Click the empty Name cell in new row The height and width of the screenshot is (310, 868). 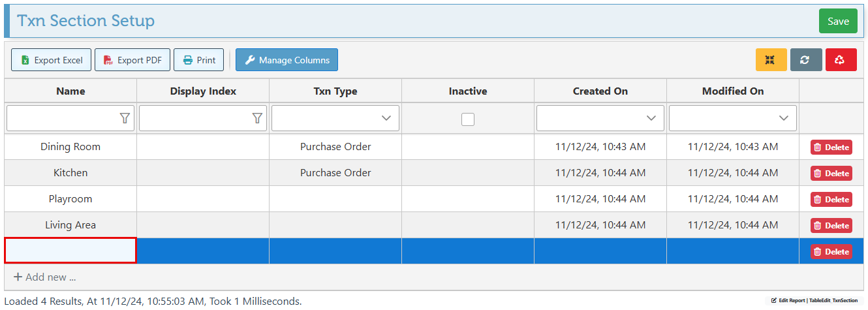point(70,251)
